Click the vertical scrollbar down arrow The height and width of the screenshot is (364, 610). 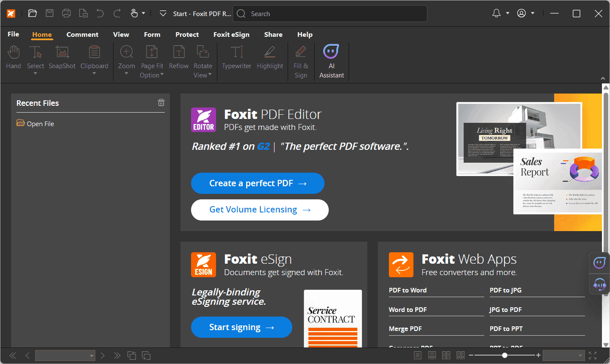point(606,345)
